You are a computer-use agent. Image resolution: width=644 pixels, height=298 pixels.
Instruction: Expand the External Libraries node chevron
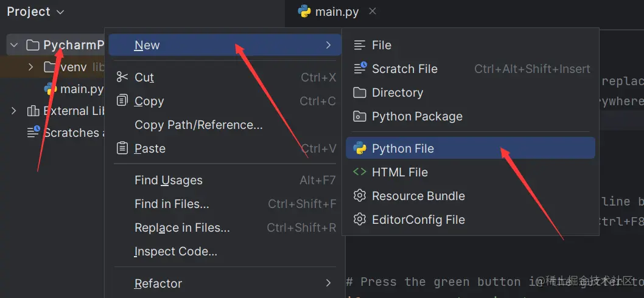(14, 111)
